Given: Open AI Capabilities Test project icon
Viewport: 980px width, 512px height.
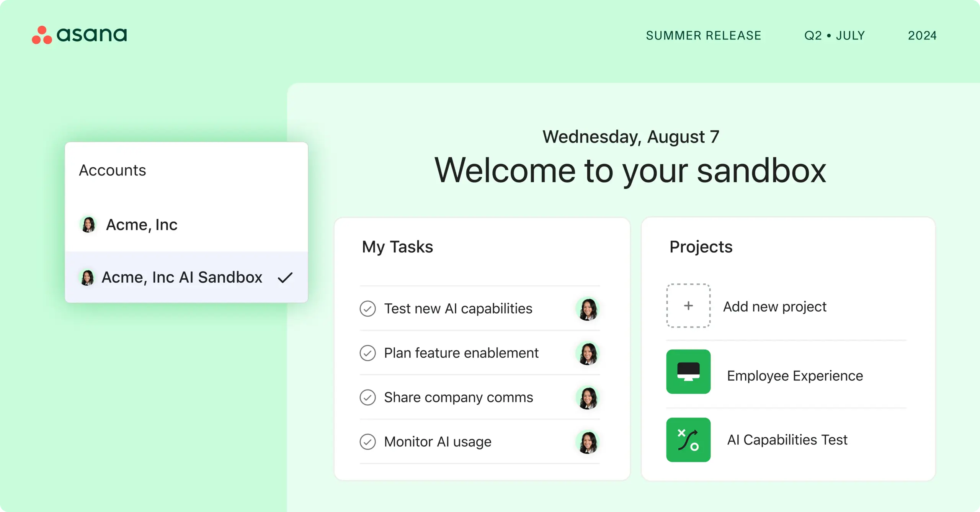Looking at the screenshot, I should [688, 440].
